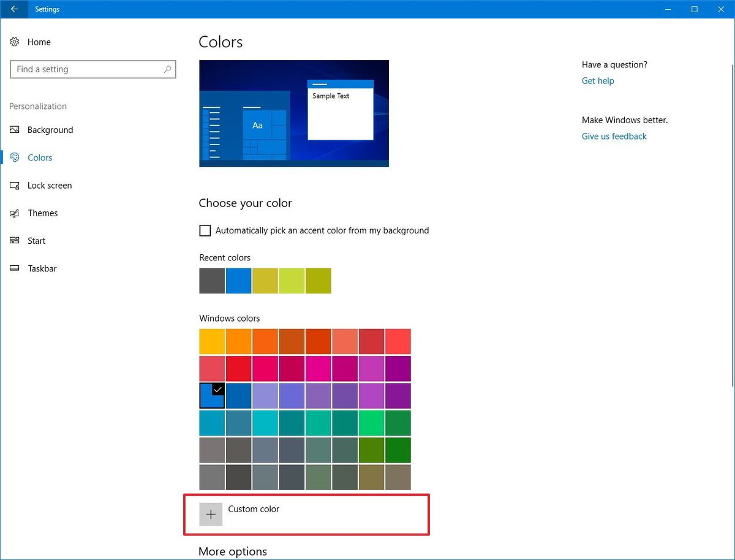Click the back arrow in the title bar
735x560 pixels.
(x=14, y=9)
